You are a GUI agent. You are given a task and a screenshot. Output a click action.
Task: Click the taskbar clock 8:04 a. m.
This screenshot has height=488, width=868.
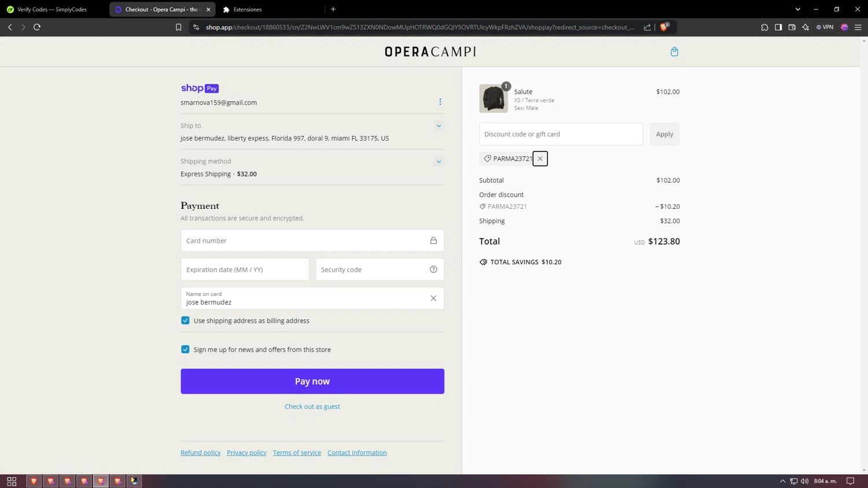825,481
